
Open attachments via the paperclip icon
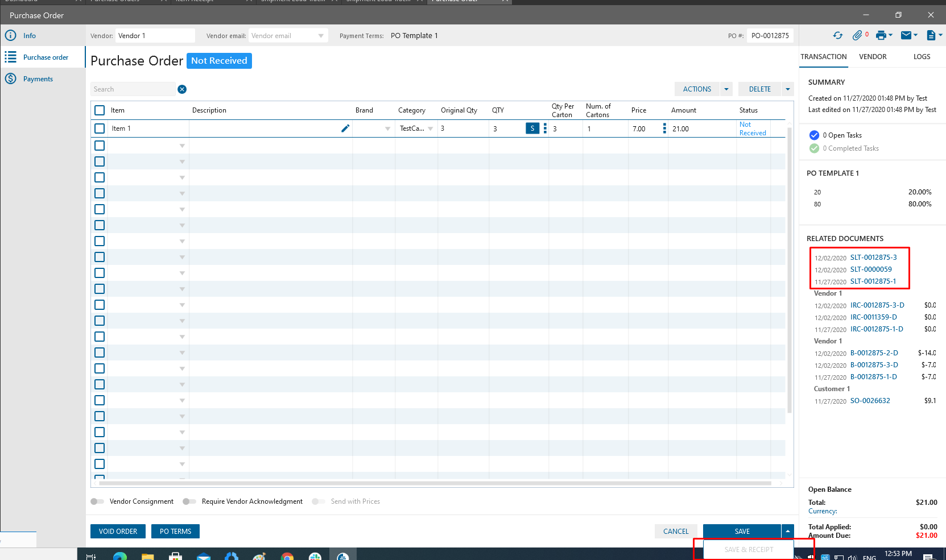pos(857,35)
